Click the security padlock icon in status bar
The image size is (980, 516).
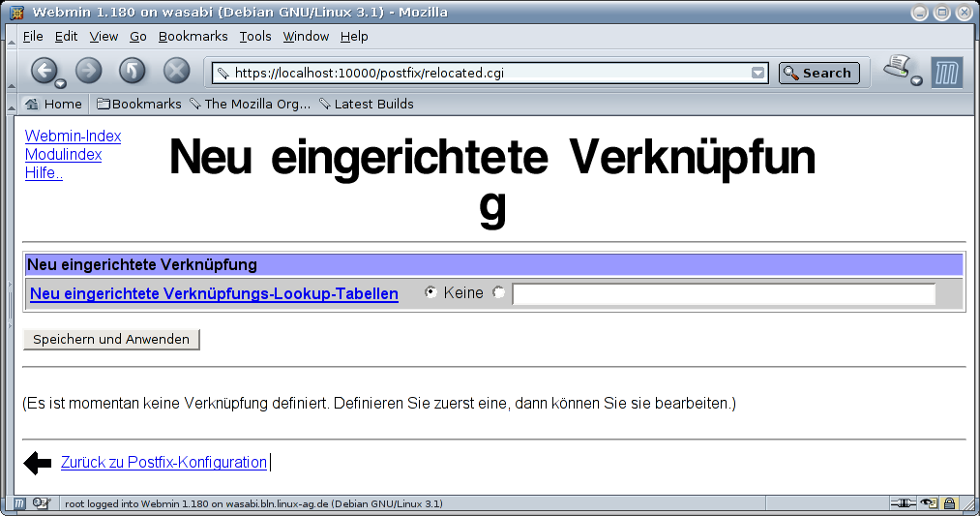[949, 503]
